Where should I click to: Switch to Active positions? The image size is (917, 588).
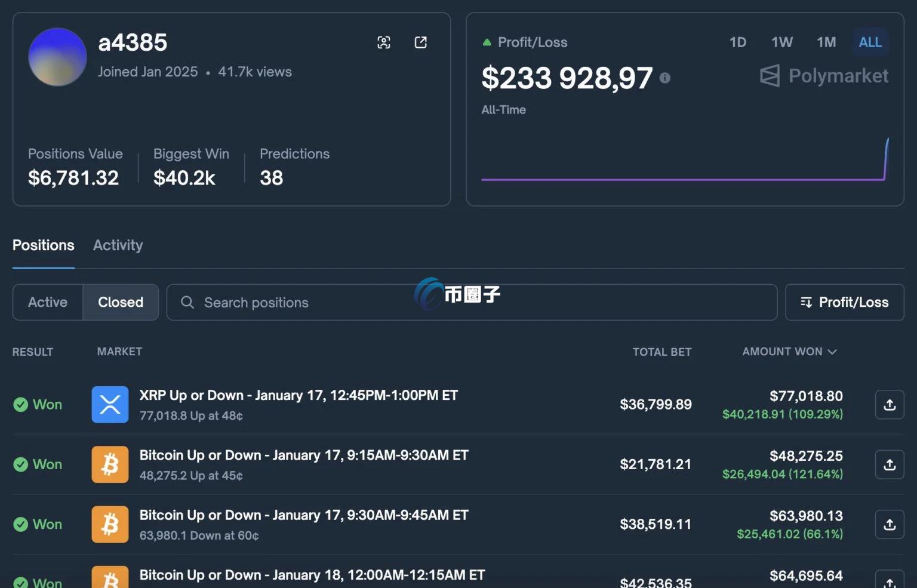48,302
